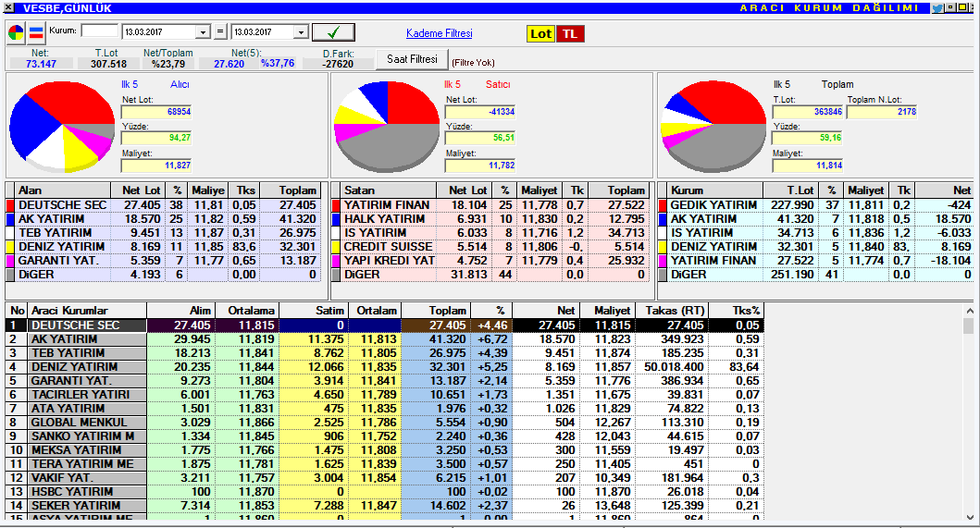Share via the Twitter bird icon
Viewport: 980px width, 528px height.
pyautogui.click(x=937, y=8)
